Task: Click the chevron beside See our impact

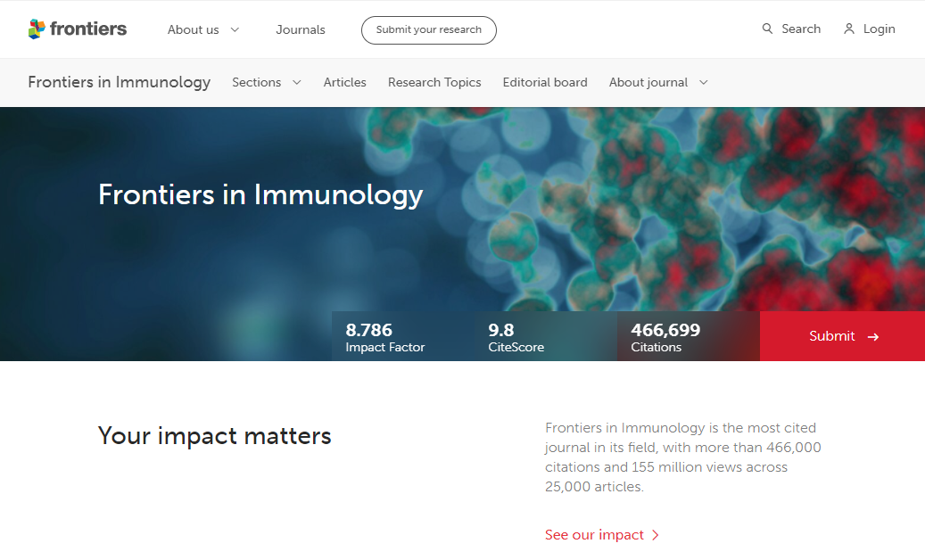Action: [x=656, y=535]
